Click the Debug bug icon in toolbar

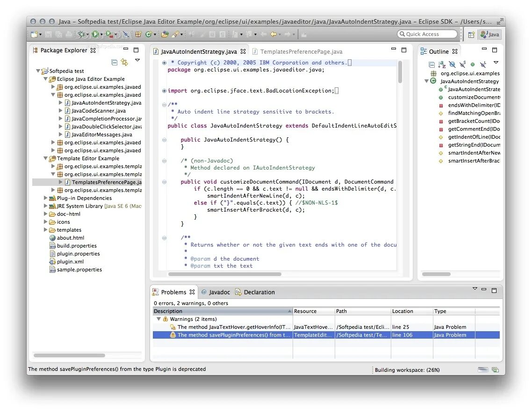click(x=81, y=34)
